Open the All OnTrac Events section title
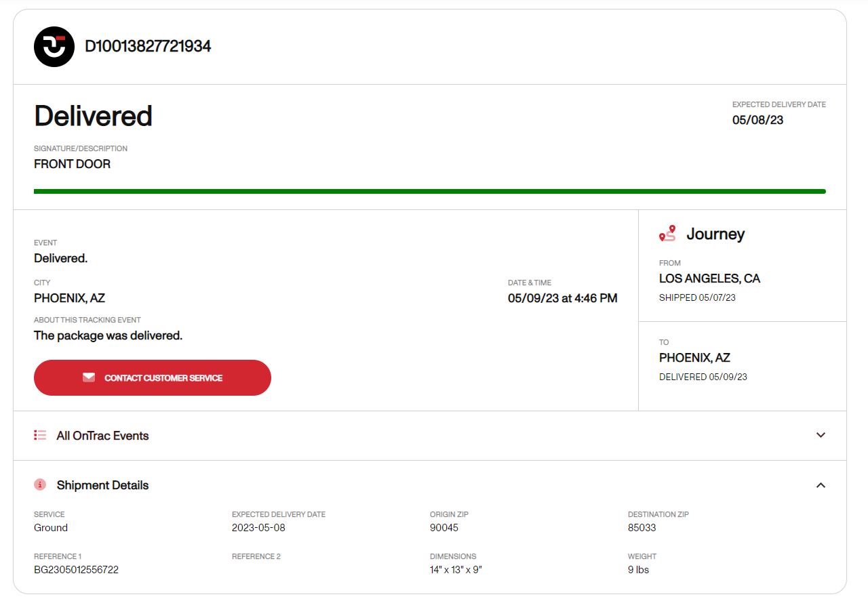Screen dimensions: 868x601 pyautogui.click(x=103, y=436)
